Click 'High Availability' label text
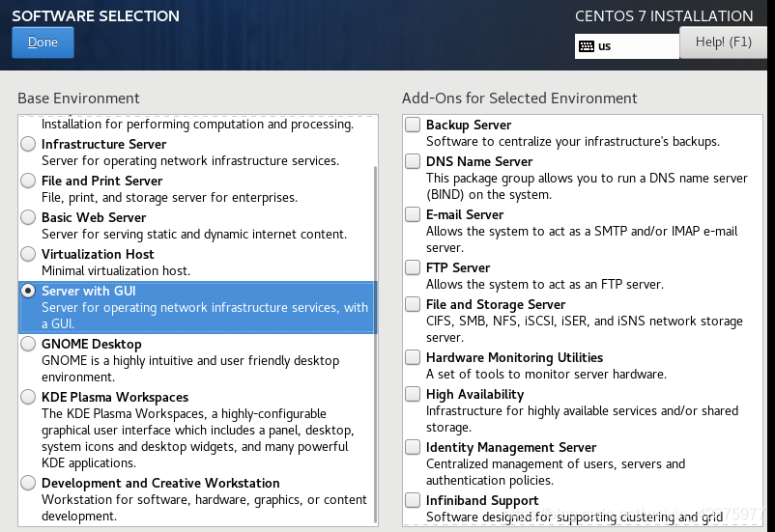The height and width of the screenshot is (532, 775). click(475, 394)
